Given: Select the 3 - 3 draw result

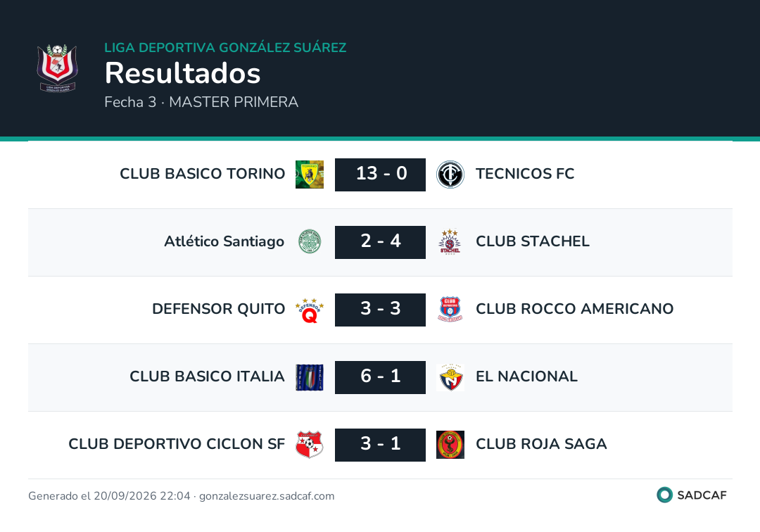Looking at the screenshot, I should [x=381, y=310].
